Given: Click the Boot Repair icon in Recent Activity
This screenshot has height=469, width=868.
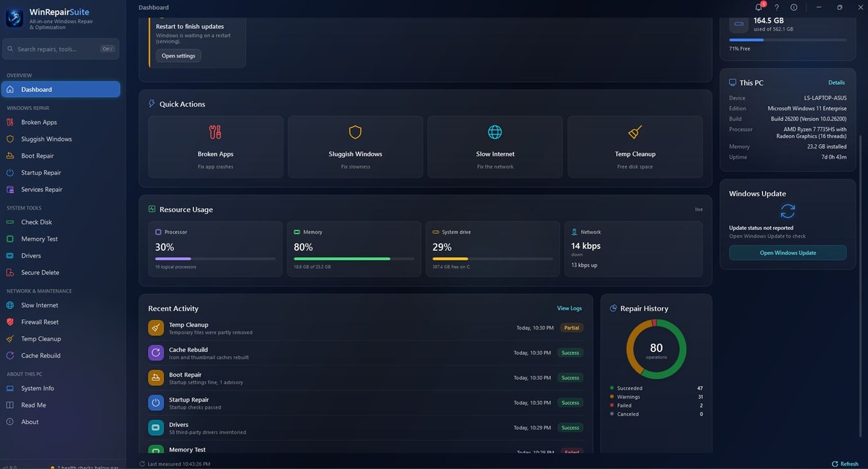Looking at the screenshot, I should point(156,378).
